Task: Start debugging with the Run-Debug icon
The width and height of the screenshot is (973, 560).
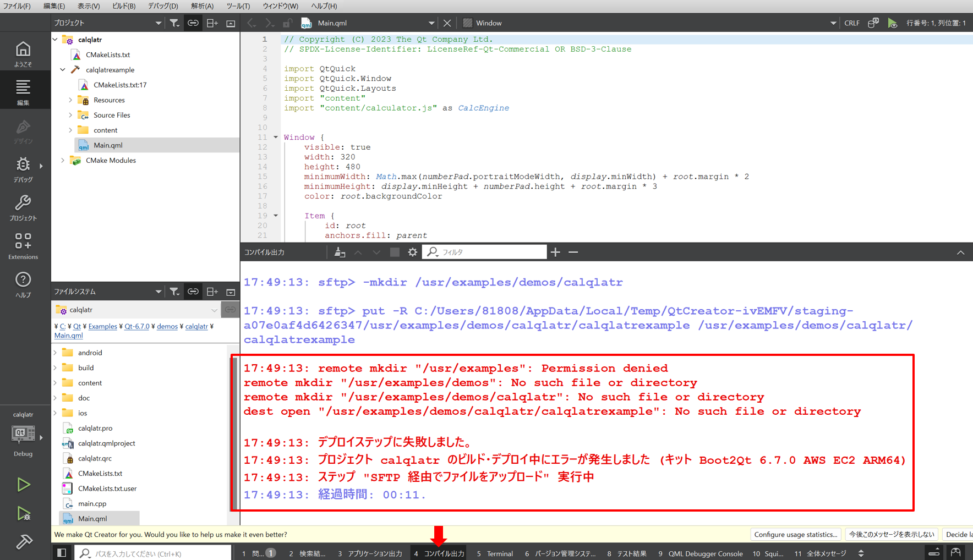Action: tap(23, 513)
